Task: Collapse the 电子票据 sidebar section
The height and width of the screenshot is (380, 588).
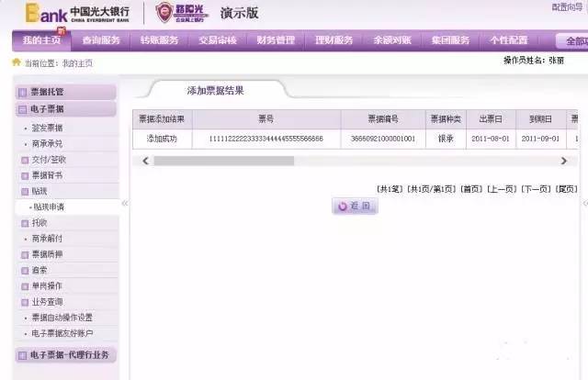Action: coord(66,109)
